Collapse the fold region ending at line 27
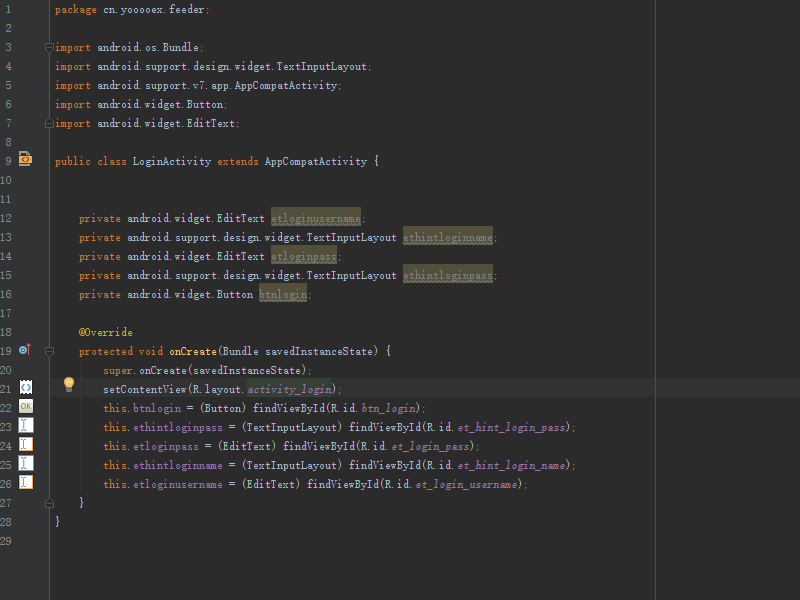The height and width of the screenshot is (600, 800). click(x=49, y=502)
